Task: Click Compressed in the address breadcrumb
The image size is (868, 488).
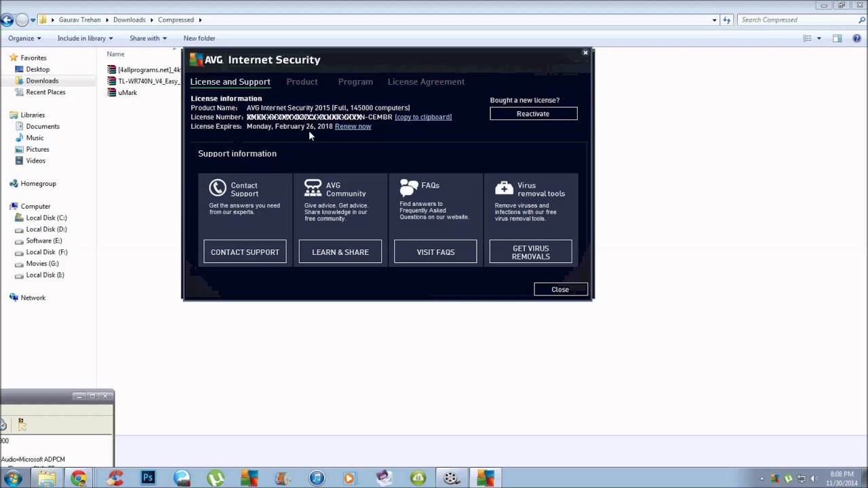Action: click(176, 20)
